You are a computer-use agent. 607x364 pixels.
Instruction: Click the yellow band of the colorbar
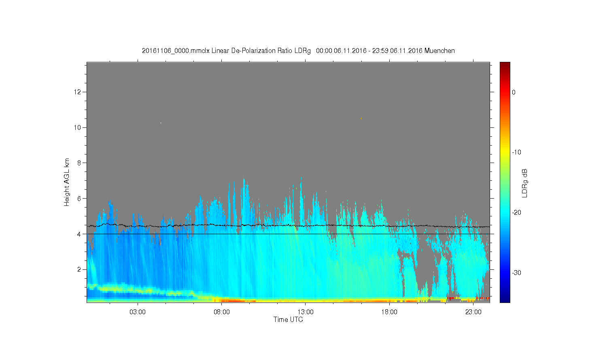tap(505, 152)
